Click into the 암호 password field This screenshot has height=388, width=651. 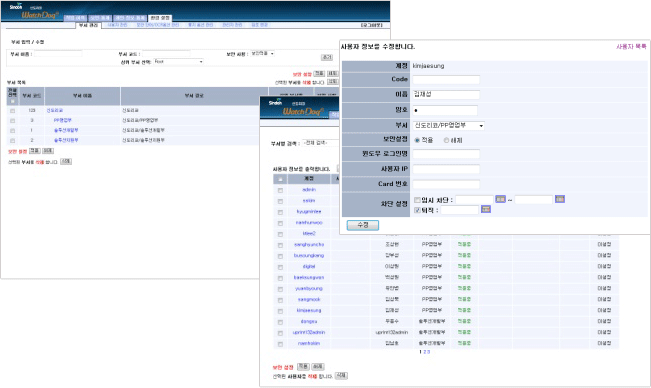coord(445,110)
